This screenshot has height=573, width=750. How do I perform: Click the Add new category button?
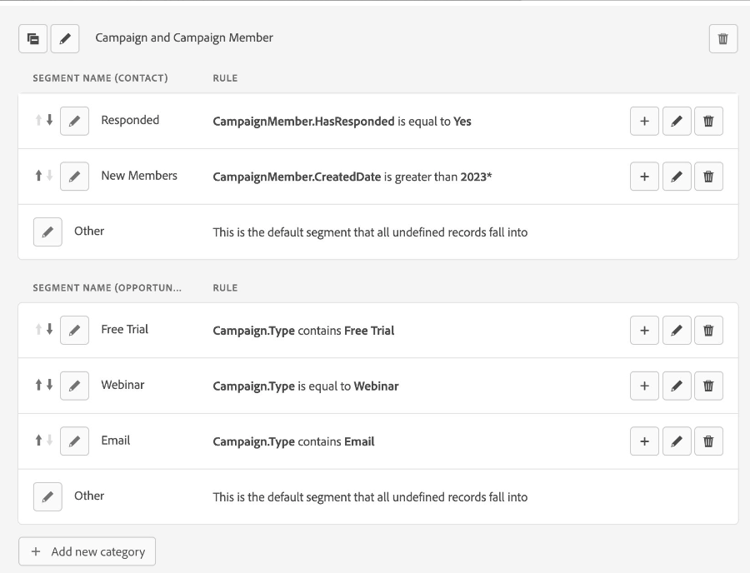tap(87, 552)
